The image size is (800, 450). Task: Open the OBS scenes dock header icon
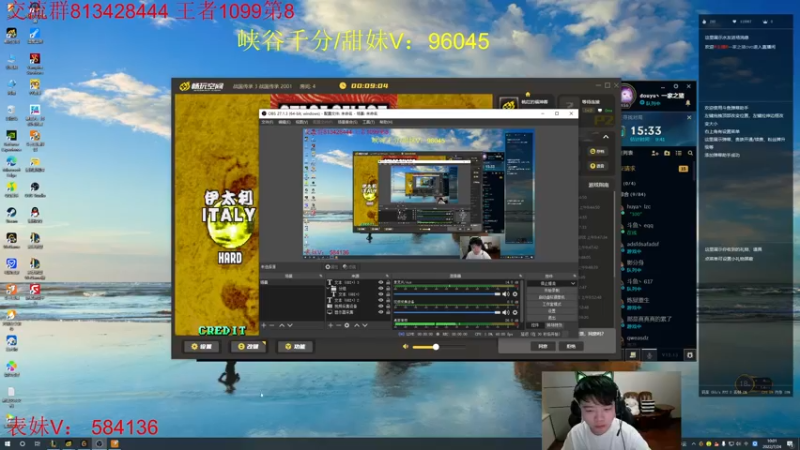[320, 276]
